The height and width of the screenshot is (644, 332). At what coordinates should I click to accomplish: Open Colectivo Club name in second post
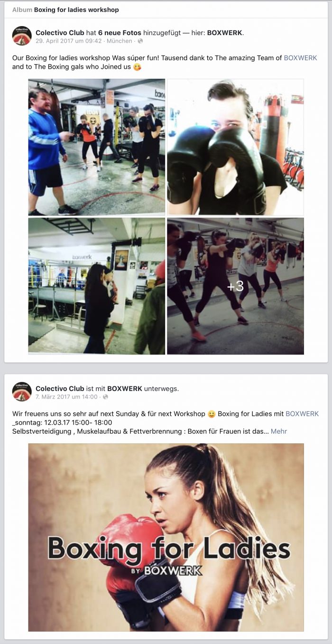(x=60, y=389)
